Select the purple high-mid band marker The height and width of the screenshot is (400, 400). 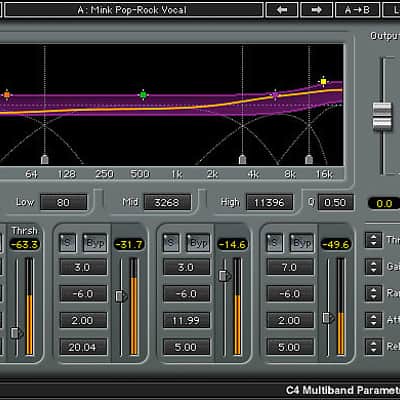click(x=275, y=96)
